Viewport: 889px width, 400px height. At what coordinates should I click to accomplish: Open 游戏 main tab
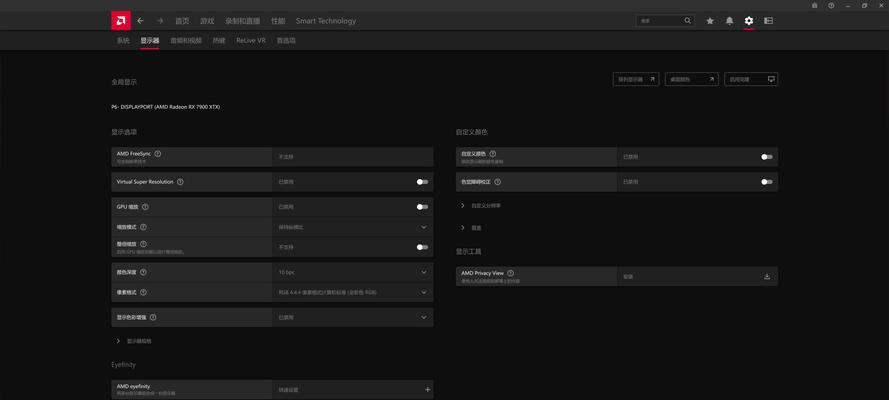click(207, 21)
